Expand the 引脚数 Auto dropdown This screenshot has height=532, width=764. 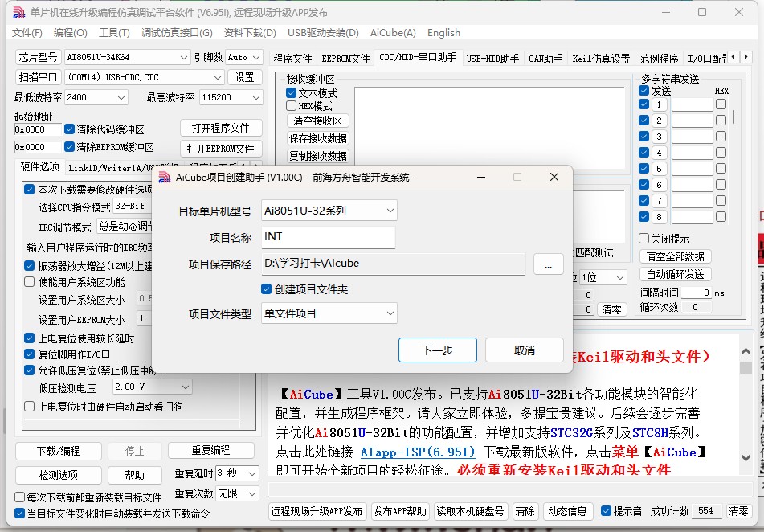click(256, 57)
